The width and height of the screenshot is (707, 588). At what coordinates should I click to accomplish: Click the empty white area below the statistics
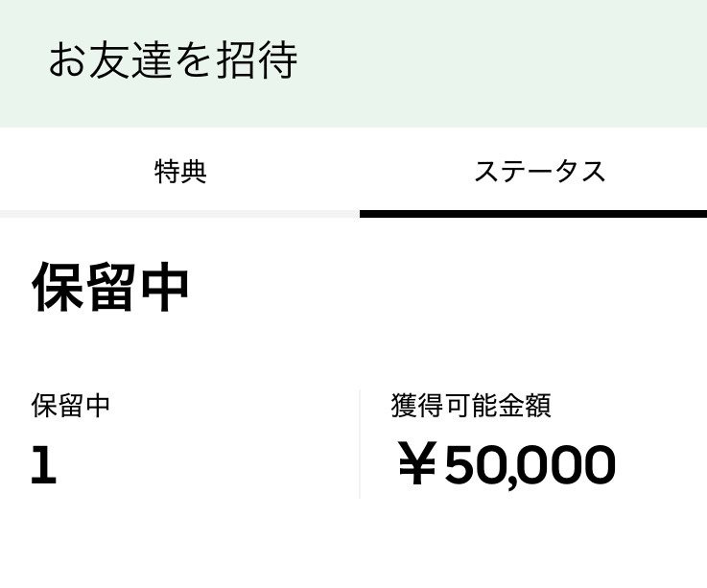click(353, 547)
